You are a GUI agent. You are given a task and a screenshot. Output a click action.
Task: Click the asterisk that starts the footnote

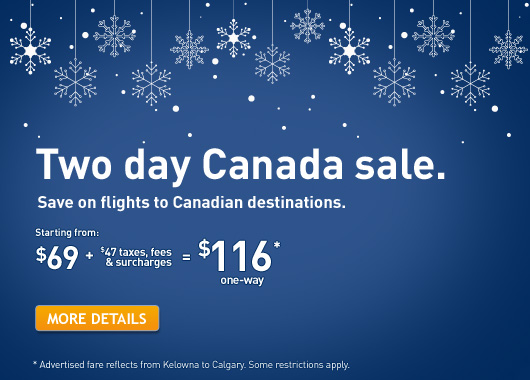(35, 363)
